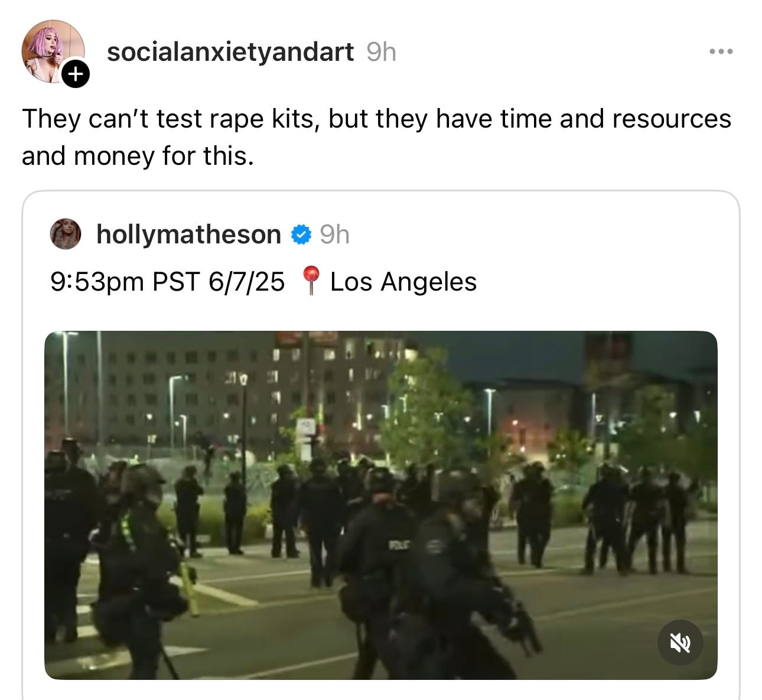Open hollymatheson's small profile avatar

[x=66, y=234]
